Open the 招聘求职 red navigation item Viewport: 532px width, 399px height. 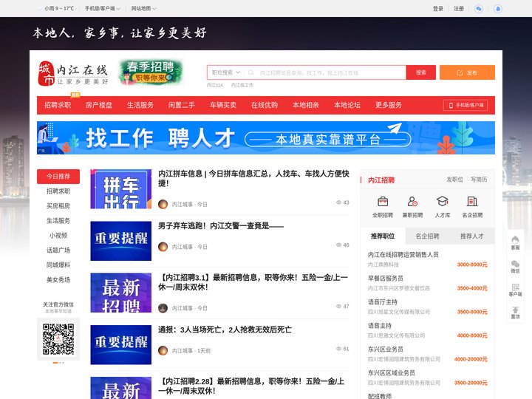point(58,105)
